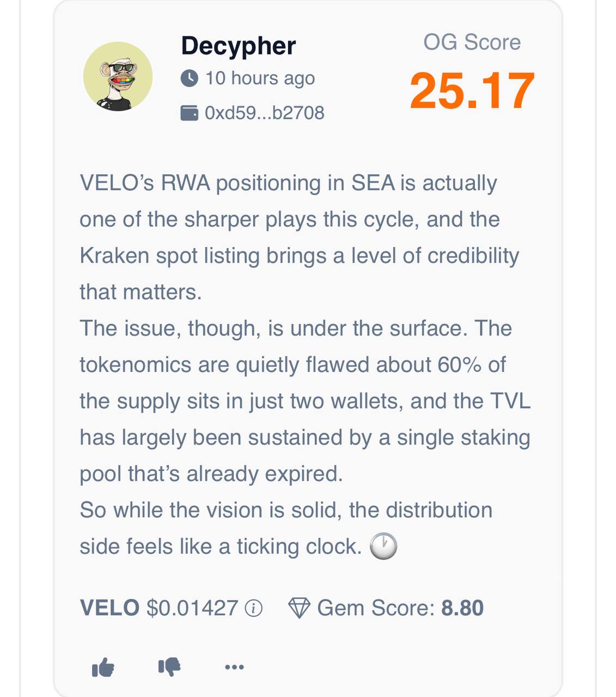Viewport: 616px width, 697px height.
Task: Click the clock icon beside timestamp
Action: coord(189,78)
